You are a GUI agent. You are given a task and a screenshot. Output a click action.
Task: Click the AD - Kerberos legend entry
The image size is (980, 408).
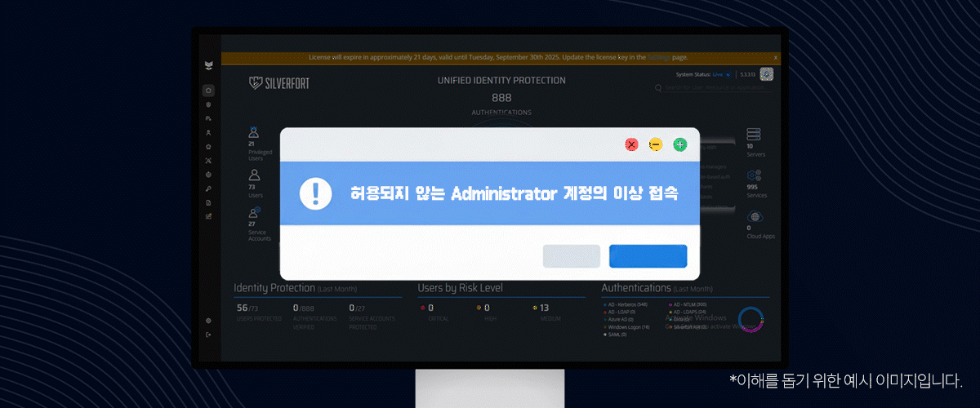click(626, 304)
